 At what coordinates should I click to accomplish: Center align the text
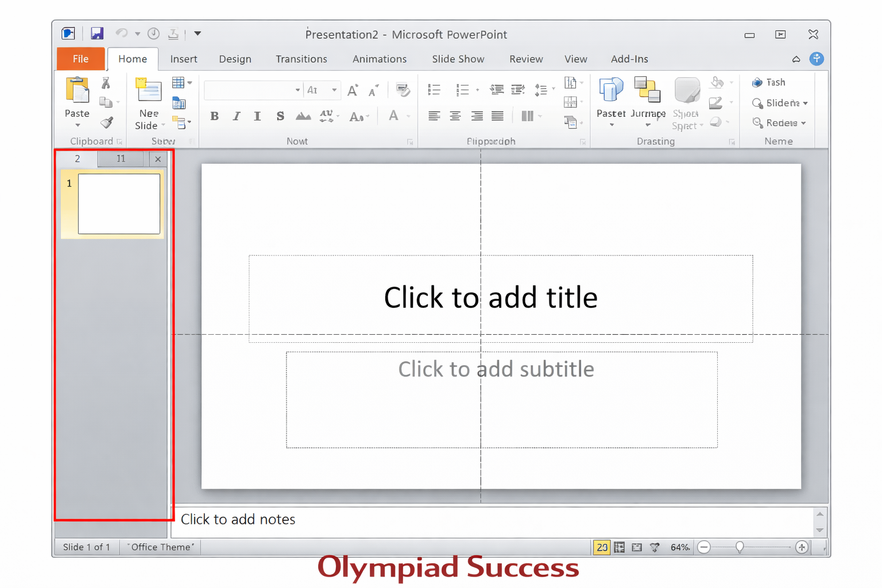coord(455,116)
